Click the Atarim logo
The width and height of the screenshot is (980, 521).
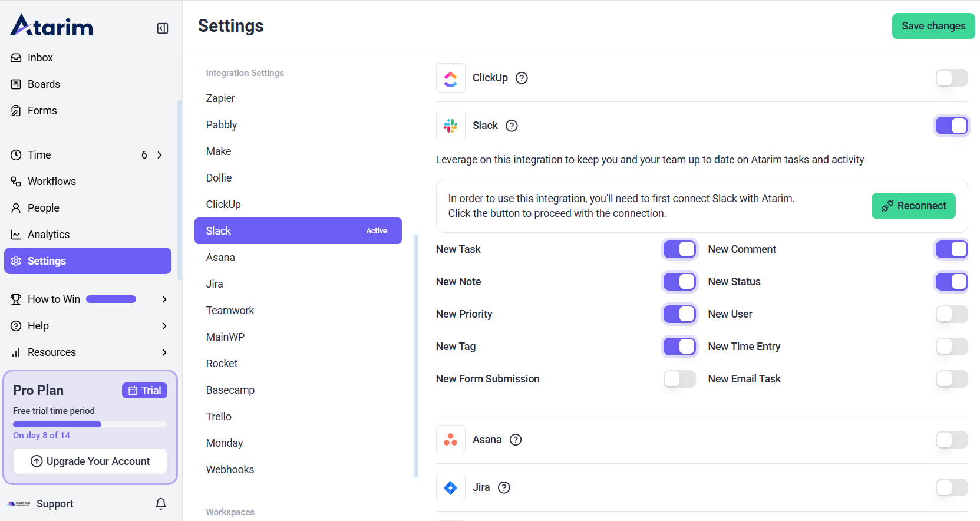52,26
